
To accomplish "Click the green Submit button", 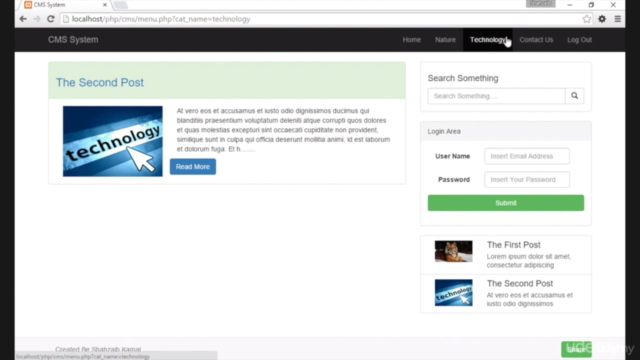I will (506, 203).
